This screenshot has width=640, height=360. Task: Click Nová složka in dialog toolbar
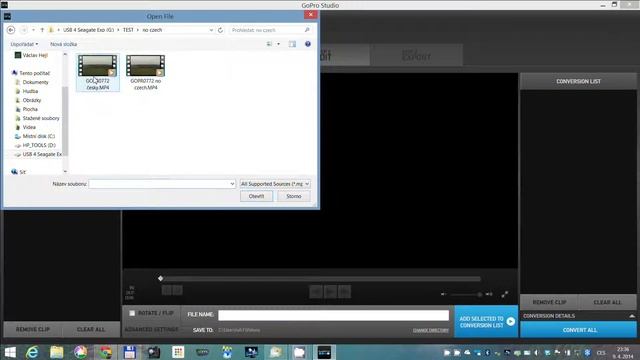tap(63, 44)
